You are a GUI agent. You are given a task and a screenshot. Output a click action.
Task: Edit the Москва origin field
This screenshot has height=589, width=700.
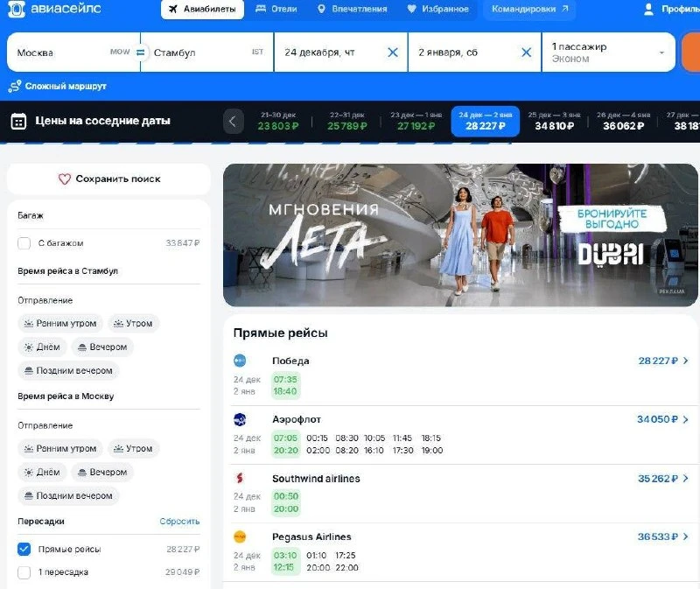pyautogui.click(x=72, y=53)
